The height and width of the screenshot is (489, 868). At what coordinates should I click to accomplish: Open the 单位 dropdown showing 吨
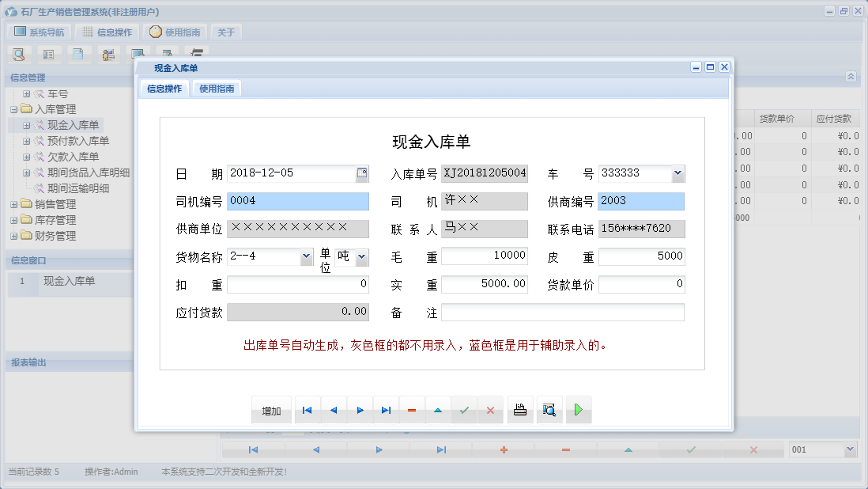coord(362,257)
